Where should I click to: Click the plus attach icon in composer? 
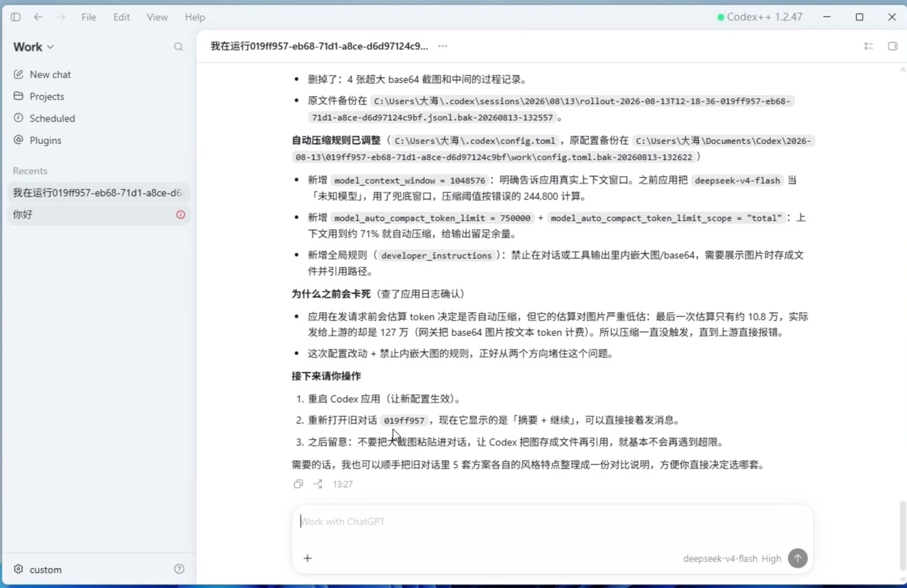click(308, 558)
